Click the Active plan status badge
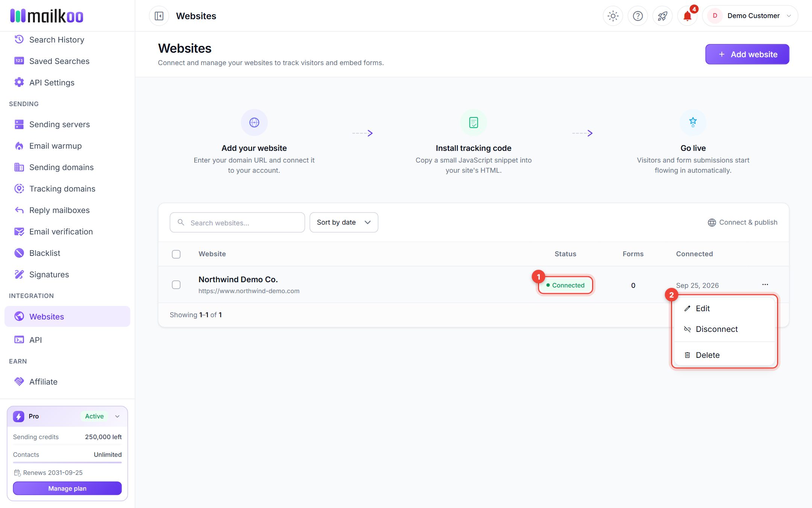Image resolution: width=812 pixels, height=508 pixels. tap(94, 416)
